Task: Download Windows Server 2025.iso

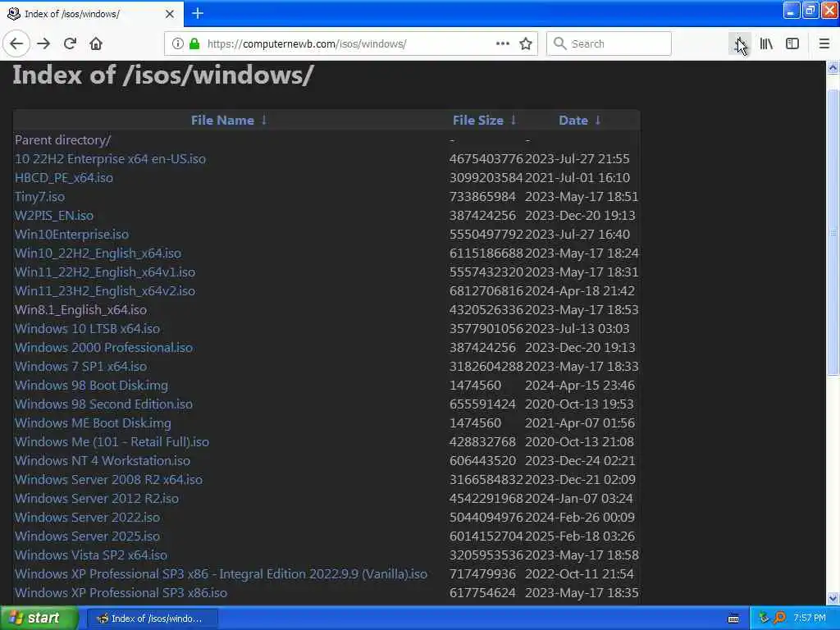Action: pyautogui.click(x=87, y=536)
